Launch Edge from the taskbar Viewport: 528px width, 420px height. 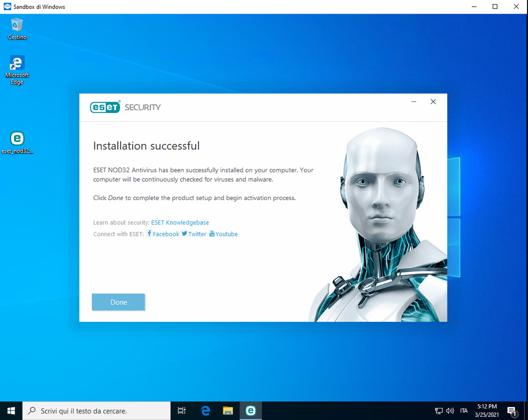pos(205,411)
